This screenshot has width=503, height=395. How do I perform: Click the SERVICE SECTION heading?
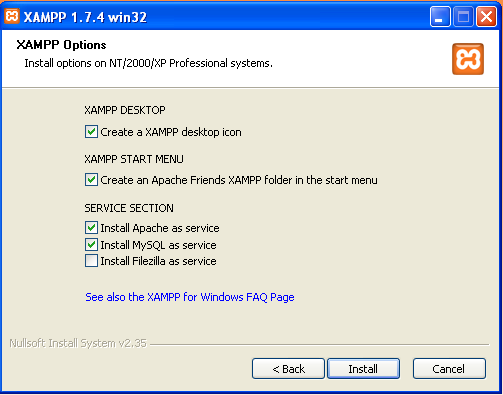pos(129,208)
